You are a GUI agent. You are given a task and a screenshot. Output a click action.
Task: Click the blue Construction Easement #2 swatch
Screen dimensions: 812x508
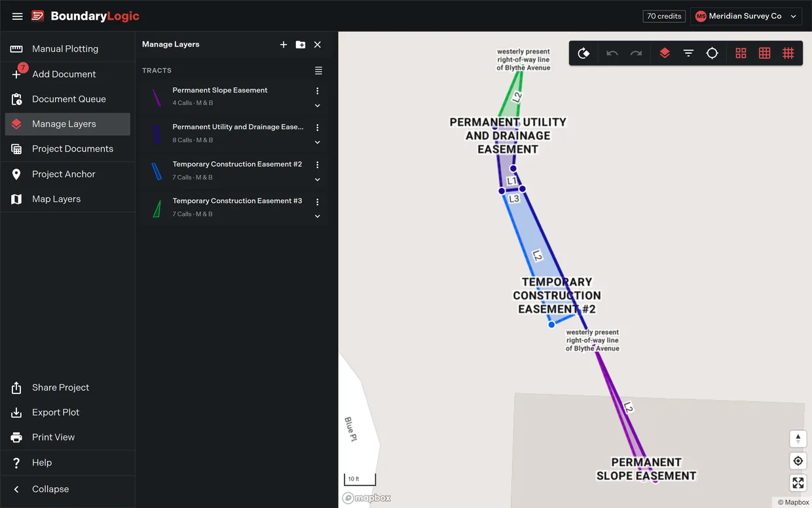click(x=157, y=171)
